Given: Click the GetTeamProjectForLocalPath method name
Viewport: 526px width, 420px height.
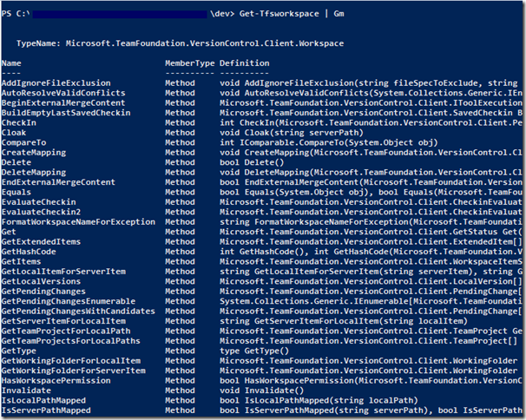Looking at the screenshot, I should pyautogui.click(x=62, y=331).
